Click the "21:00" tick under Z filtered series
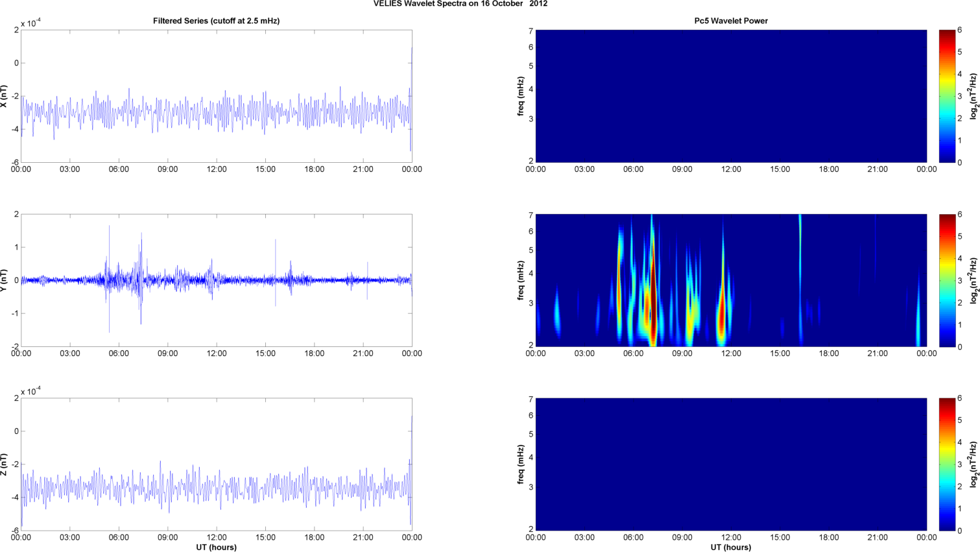The width and height of the screenshot is (980, 552). click(363, 538)
